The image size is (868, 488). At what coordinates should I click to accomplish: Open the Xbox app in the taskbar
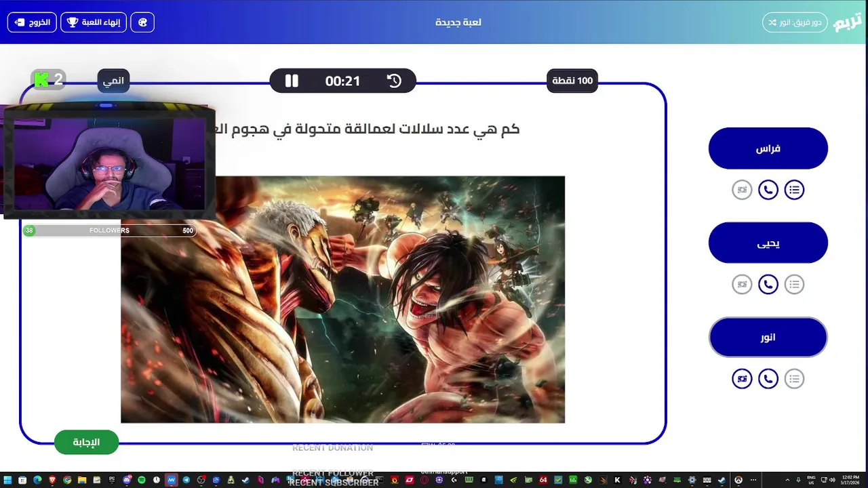tap(589, 480)
